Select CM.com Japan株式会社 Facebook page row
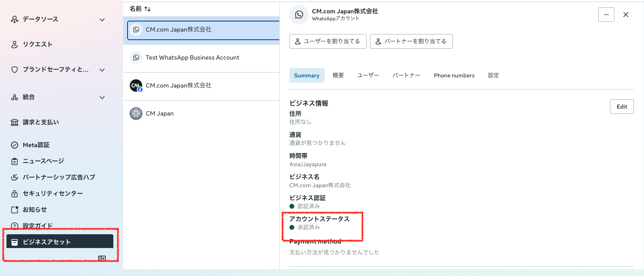Screen dimensions: 644x276 [x=201, y=86]
